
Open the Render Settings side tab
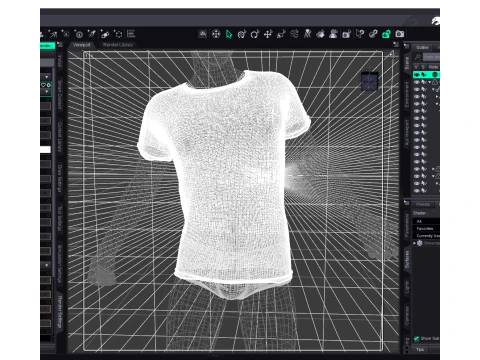click(60, 312)
